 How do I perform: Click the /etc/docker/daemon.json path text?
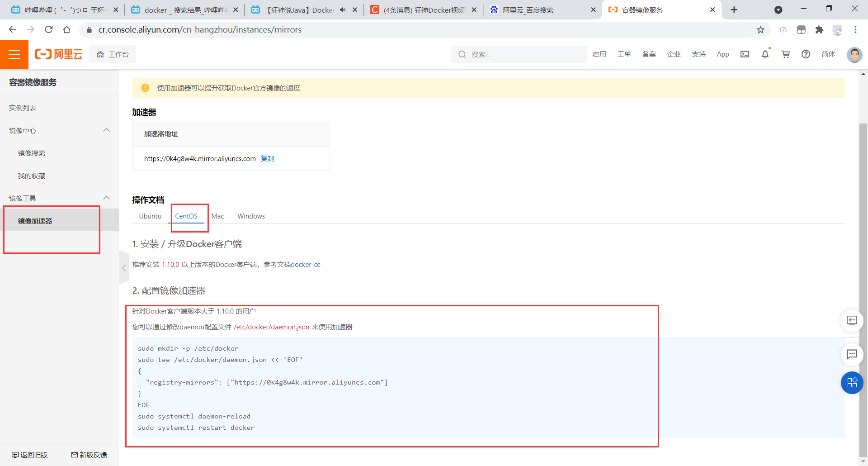pos(271,327)
